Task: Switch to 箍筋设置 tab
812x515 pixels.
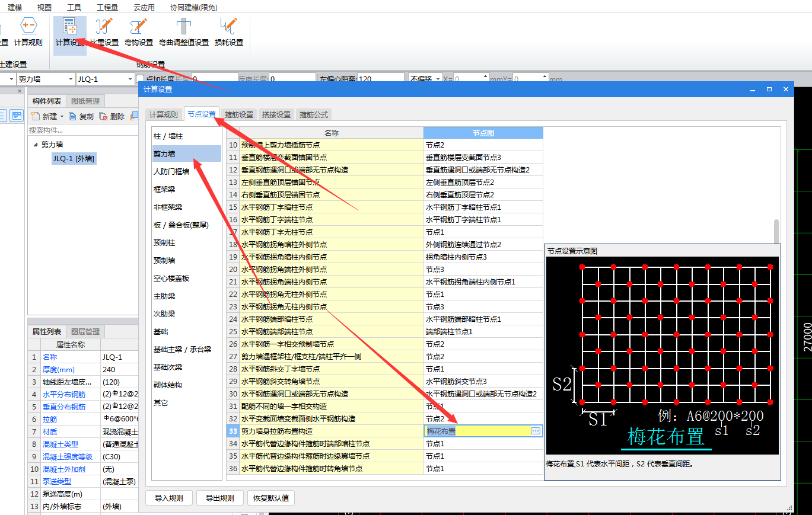Action: pos(239,114)
